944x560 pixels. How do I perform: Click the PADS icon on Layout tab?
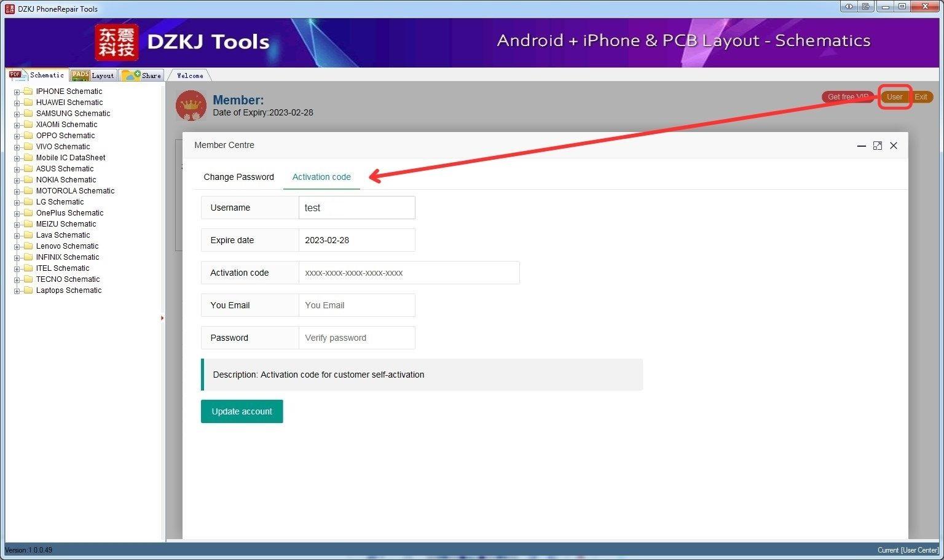80,75
